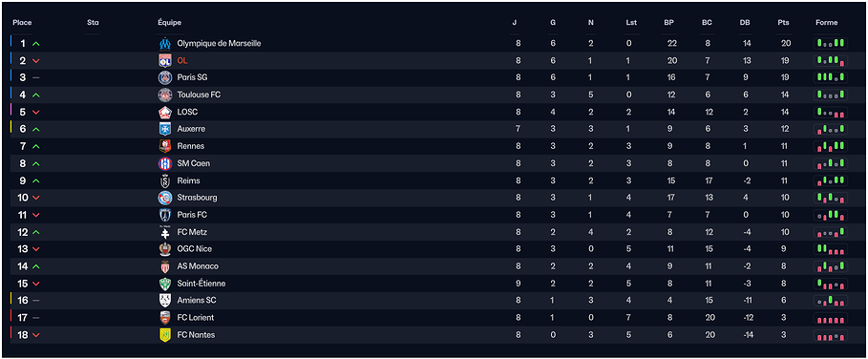Click the AS Monaco club badge
Screen dimensions: 868x359
pos(165,266)
